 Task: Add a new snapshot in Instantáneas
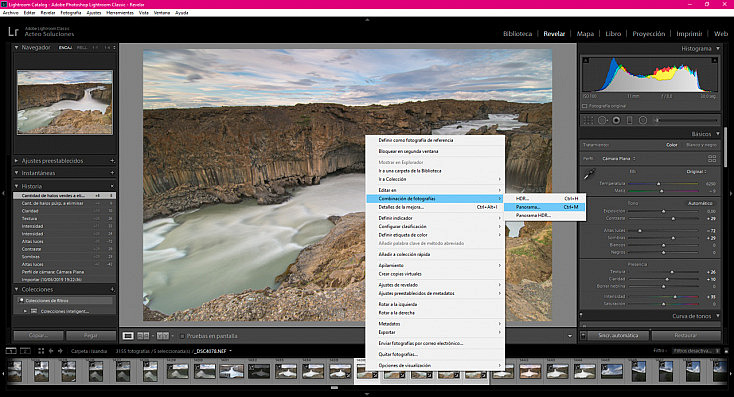pos(112,173)
